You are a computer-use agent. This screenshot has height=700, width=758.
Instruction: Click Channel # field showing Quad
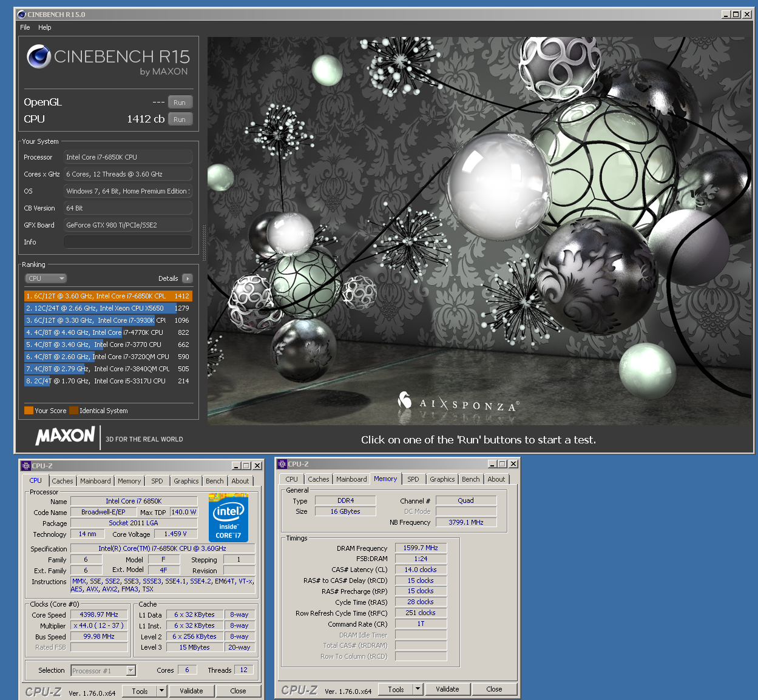click(466, 500)
